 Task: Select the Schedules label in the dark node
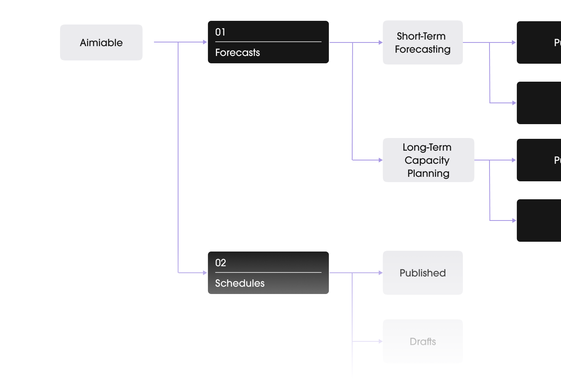coord(240,283)
